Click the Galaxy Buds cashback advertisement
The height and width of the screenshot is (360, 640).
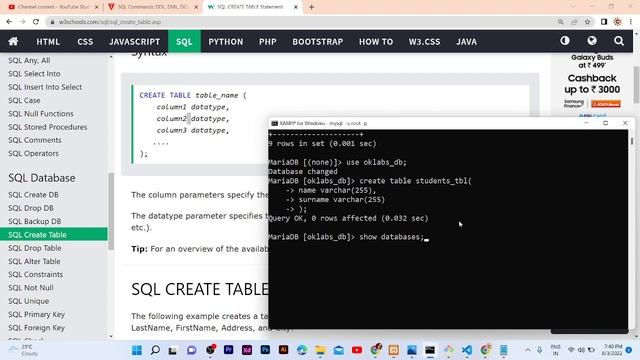pyautogui.click(x=592, y=84)
